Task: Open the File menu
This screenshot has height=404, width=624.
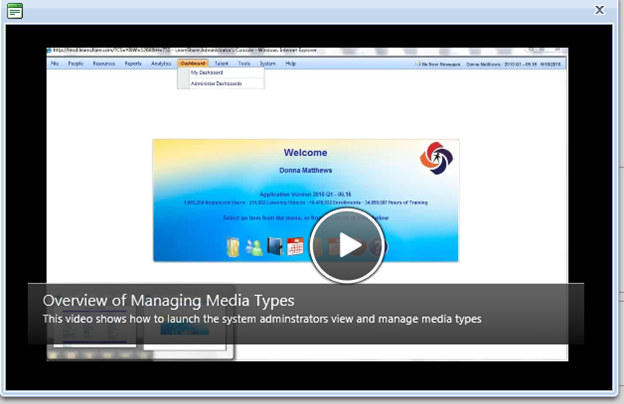Action: [x=55, y=63]
